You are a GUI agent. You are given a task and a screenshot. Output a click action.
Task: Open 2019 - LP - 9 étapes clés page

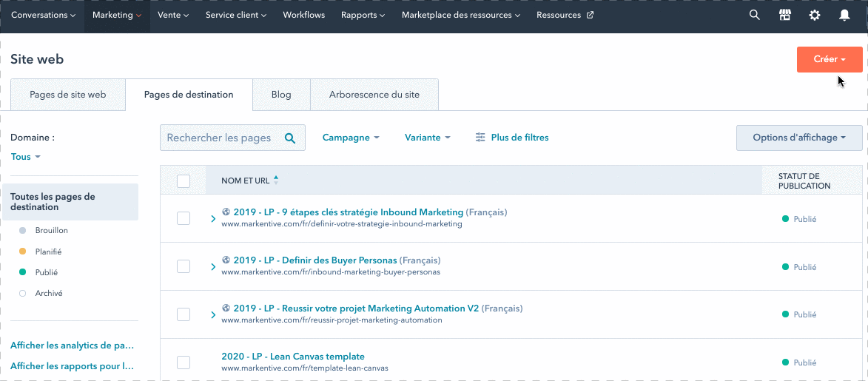(x=349, y=212)
